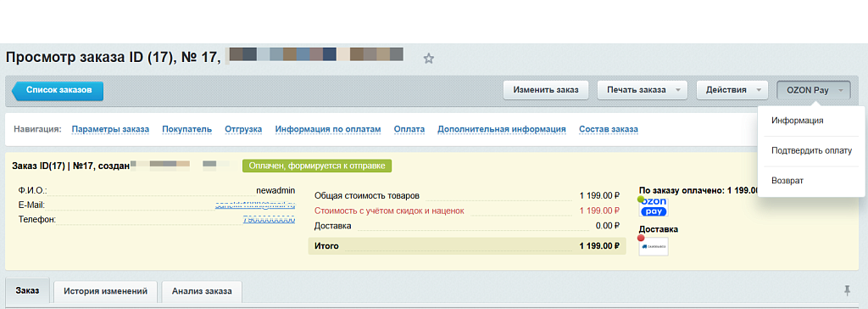The width and height of the screenshot is (868, 309).
Task: Click the Итого total amount 1 199.00 ₽
Action: pyautogui.click(x=599, y=246)
